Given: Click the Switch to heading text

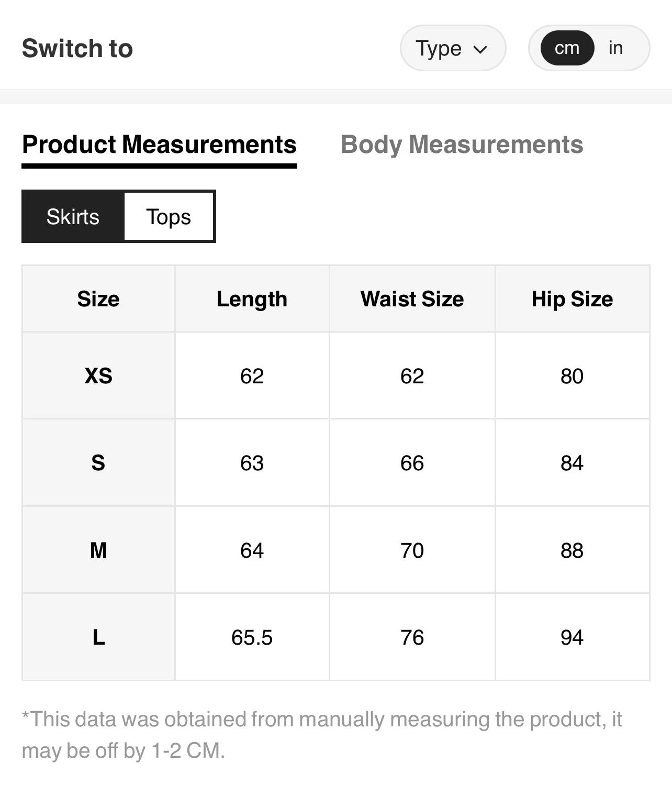Looking at the screenshot, I should [77, 48].
